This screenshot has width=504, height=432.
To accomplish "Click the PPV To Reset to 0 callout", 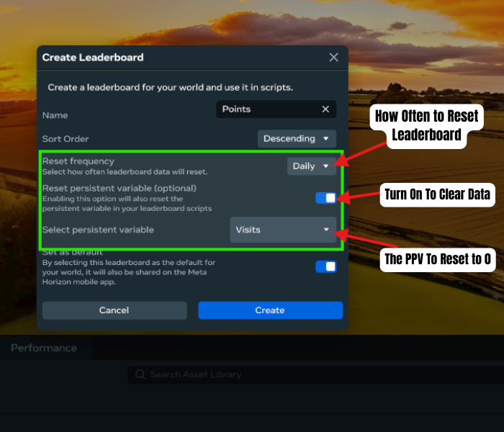I will [x=438, y=260].
